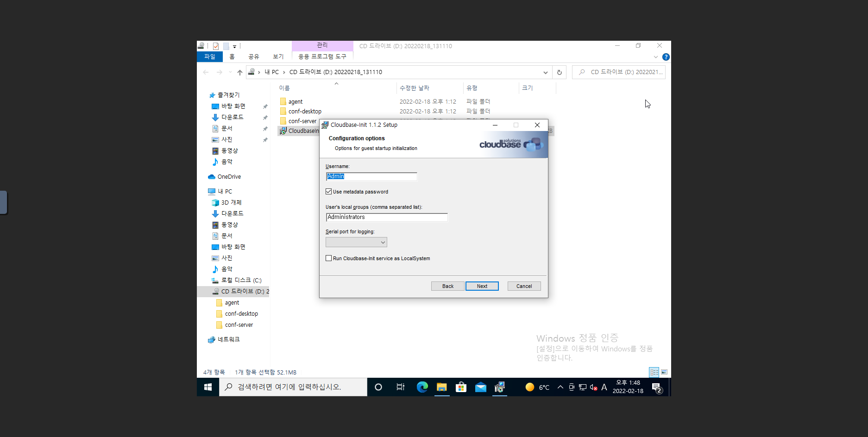Screen dimensions: 868x437
Task: Open the Windows Start menu
Action: pyautogui.click(x=208, y=387)
